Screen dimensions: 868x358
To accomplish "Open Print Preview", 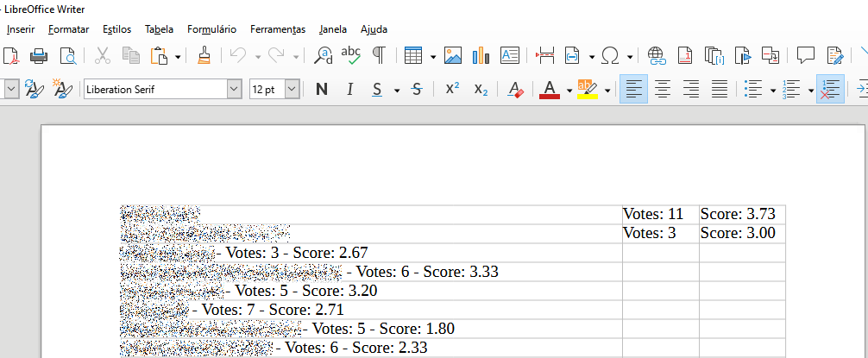I will click(x=67, y=55).
